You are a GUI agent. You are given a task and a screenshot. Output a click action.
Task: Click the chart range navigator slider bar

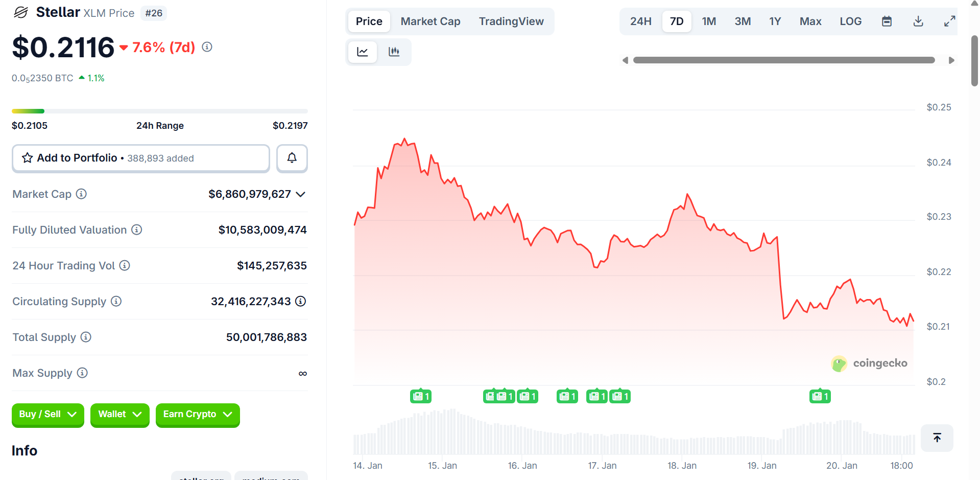tap(783, 60)
